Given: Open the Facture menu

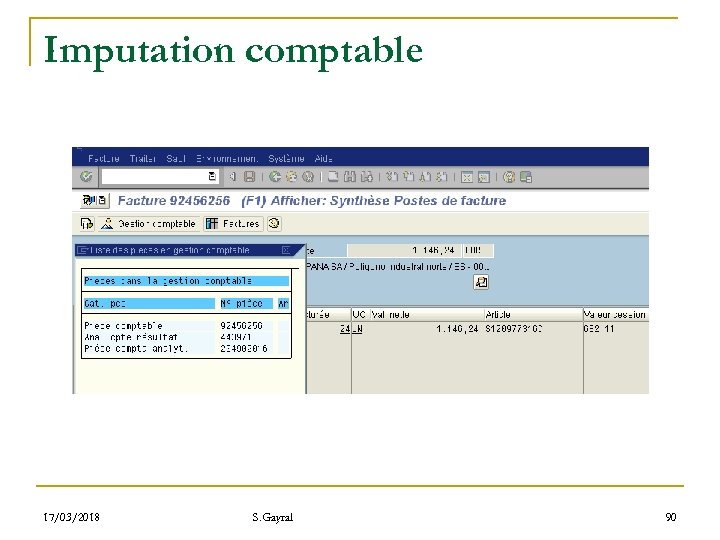Looking at the screenshot, I should click(x=104, y=158).
